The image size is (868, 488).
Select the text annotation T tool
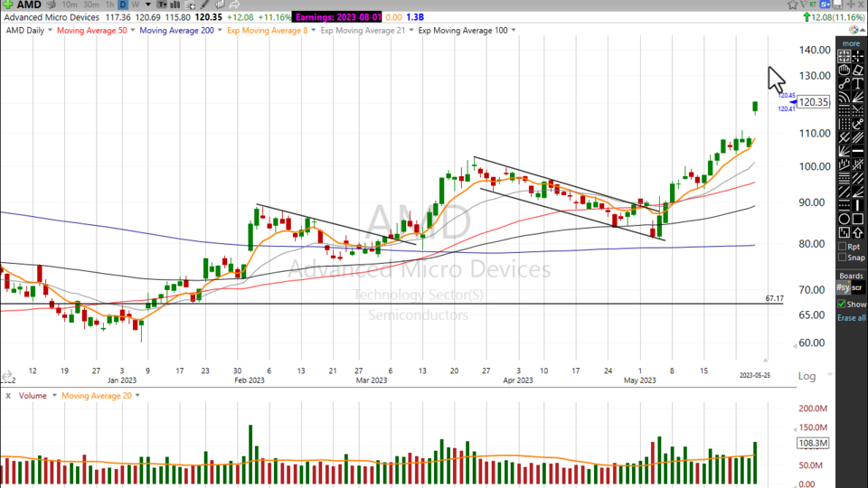click(x=857, y=83)
